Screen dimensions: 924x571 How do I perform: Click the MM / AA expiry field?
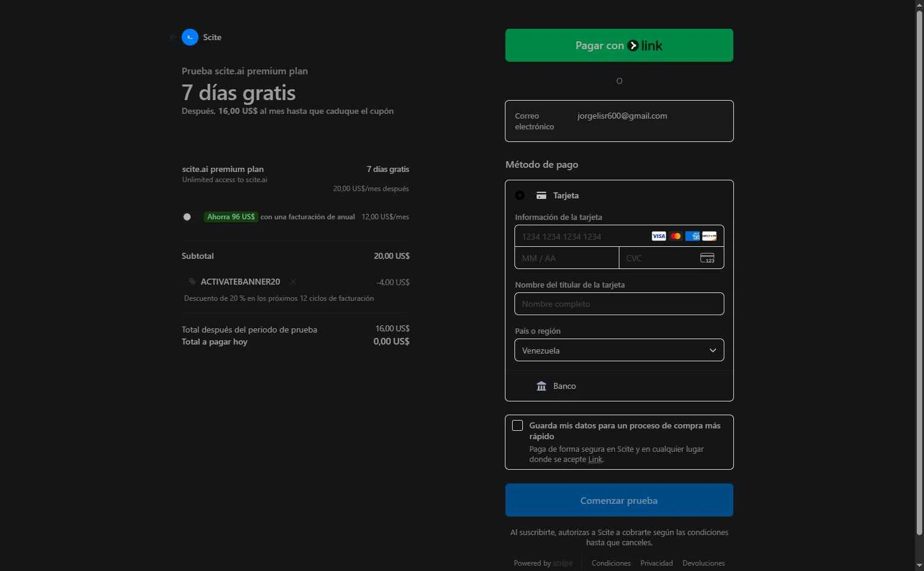click(567, 258)
